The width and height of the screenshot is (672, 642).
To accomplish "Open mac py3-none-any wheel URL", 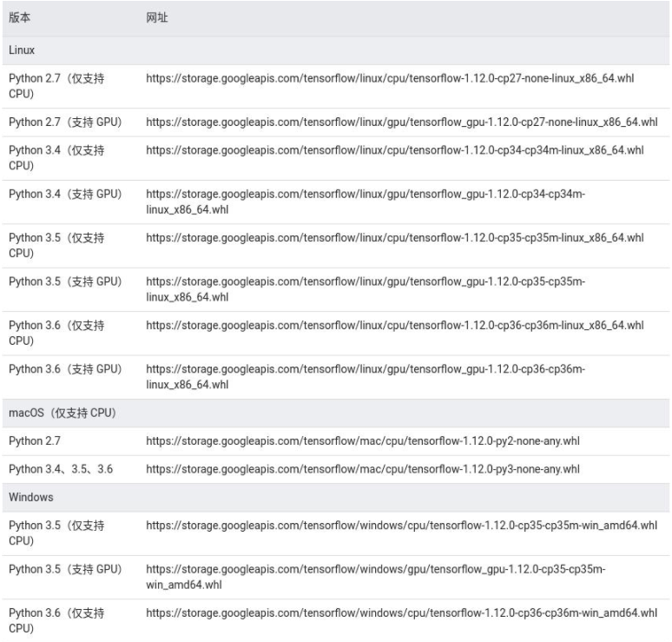I will click(363, 469).
